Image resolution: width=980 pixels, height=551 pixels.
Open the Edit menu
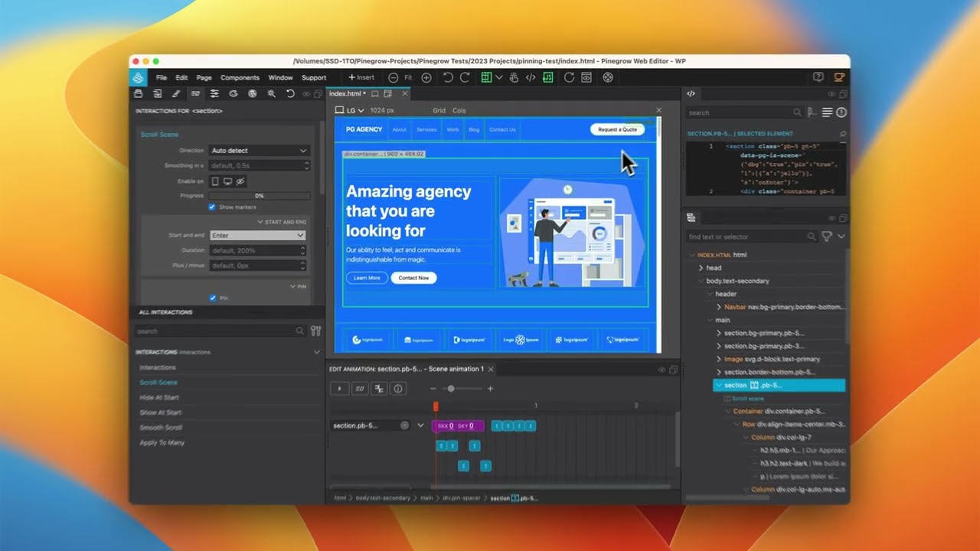pos(181,77)
